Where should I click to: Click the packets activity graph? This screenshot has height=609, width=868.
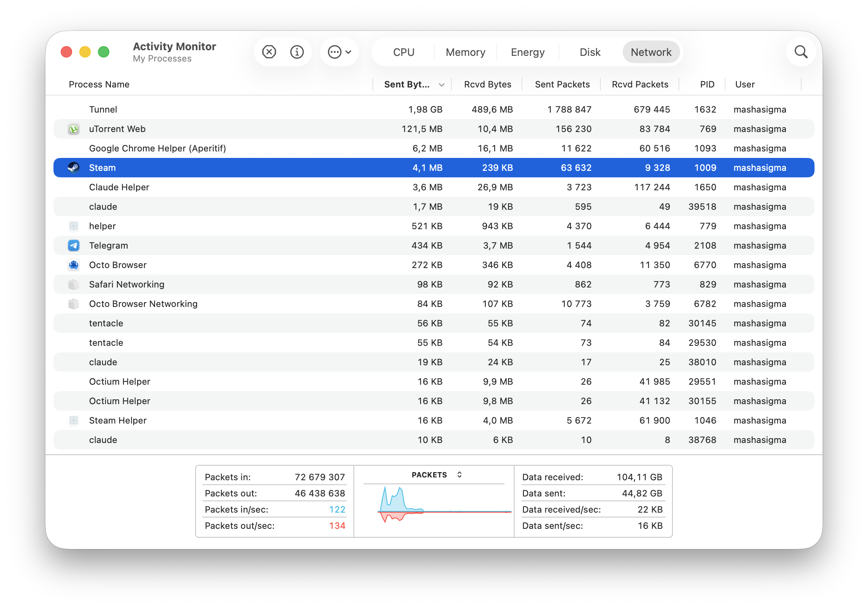coord(444,505)
